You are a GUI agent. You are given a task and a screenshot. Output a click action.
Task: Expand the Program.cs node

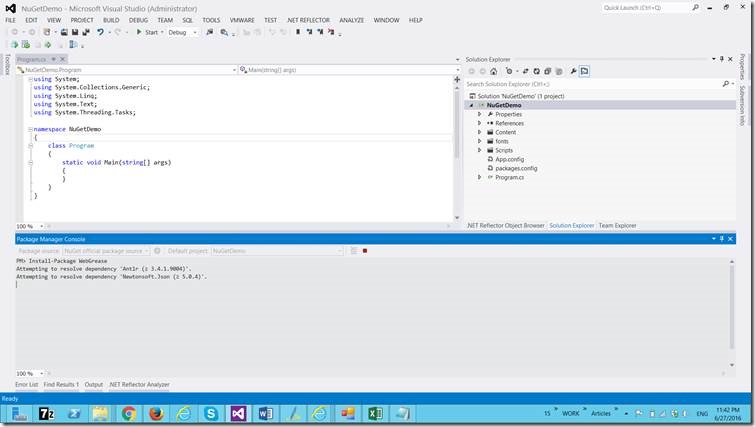point(479,177)
